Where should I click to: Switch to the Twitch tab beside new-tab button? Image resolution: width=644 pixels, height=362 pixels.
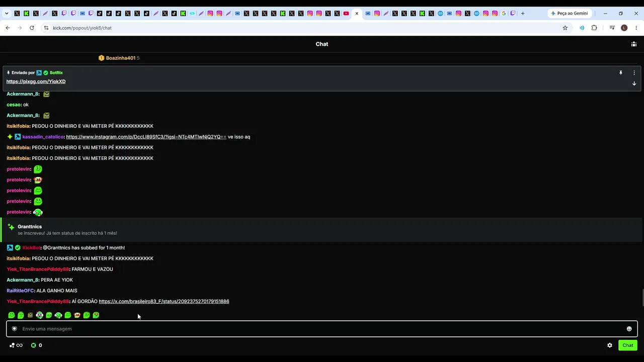point(513,14)
